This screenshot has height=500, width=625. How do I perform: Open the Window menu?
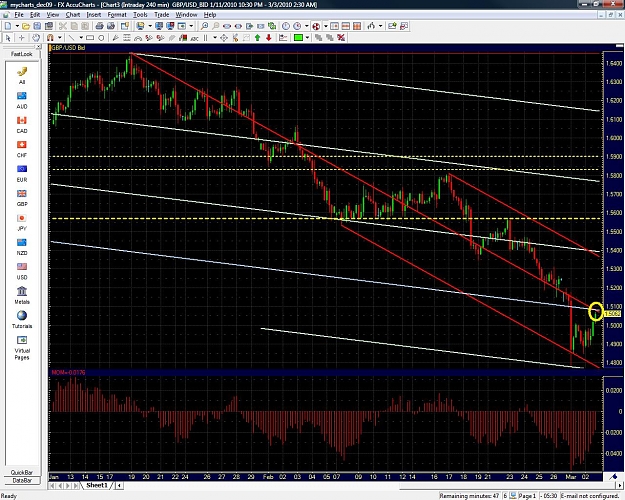[187, 15]
